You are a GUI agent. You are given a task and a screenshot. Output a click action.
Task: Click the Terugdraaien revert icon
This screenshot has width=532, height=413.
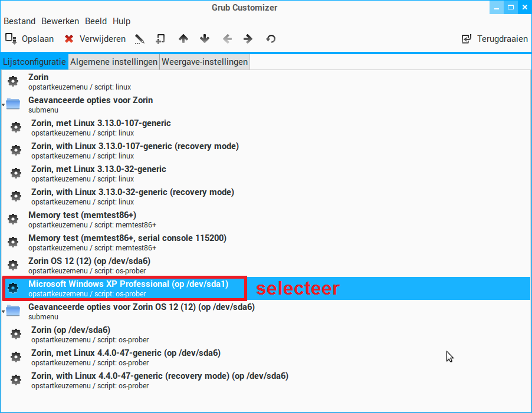tap(467, 39)
